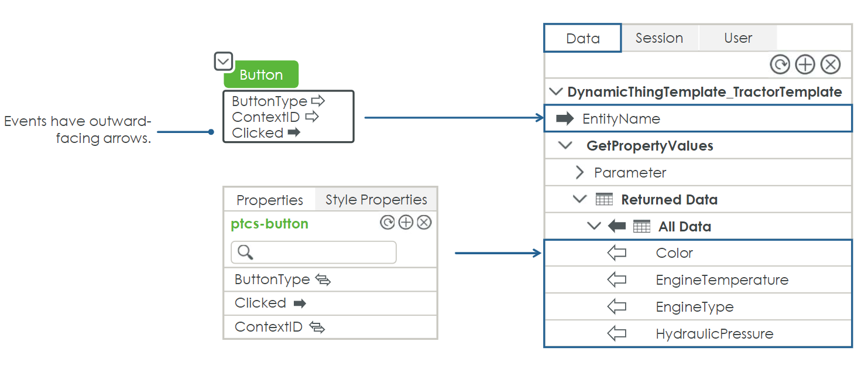Viewport: 868px width, 365px height.
Task: Switch to the Session tab
Action: point(659,38)
